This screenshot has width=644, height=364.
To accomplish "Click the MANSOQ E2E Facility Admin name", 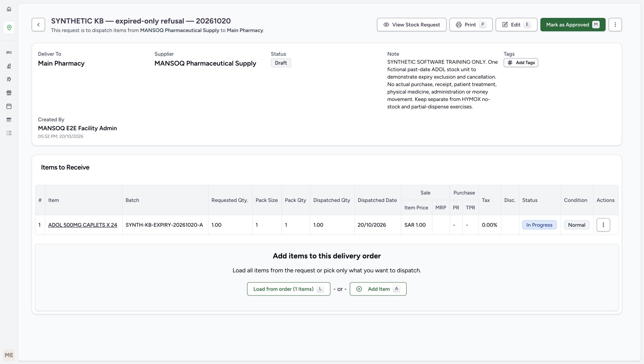I will click(78, 128).
